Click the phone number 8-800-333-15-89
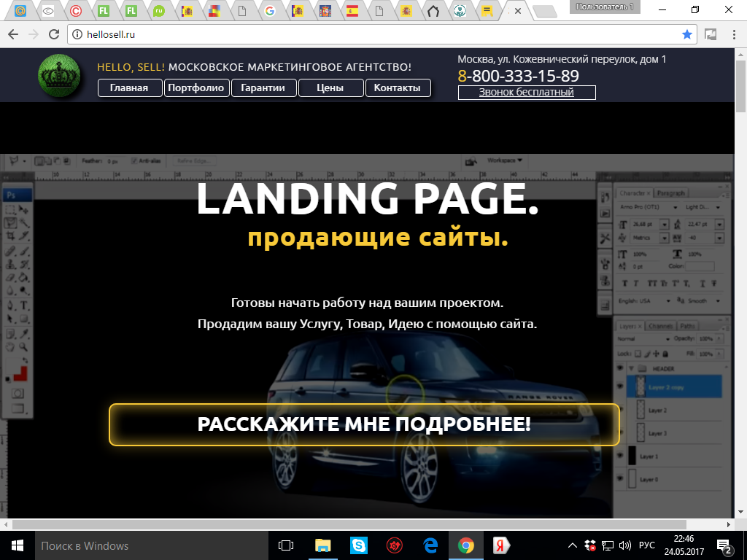Screen dimensions: 747x560 [x=519, y=76]
